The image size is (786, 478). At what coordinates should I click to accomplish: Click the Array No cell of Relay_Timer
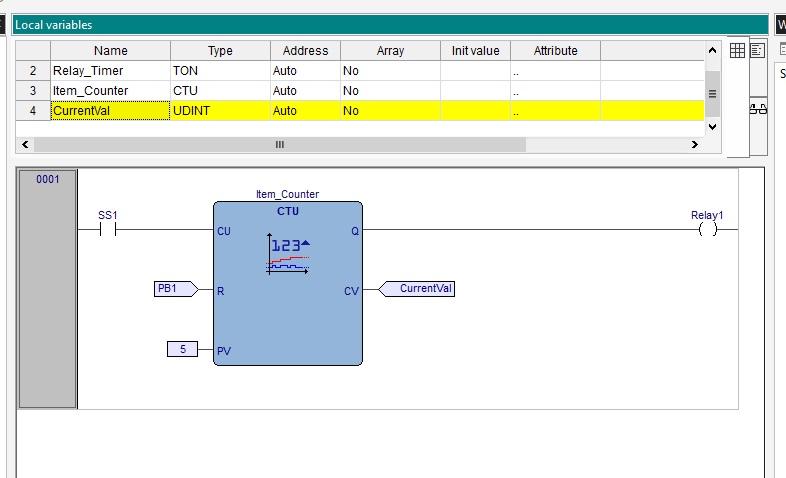click(390, 71)
